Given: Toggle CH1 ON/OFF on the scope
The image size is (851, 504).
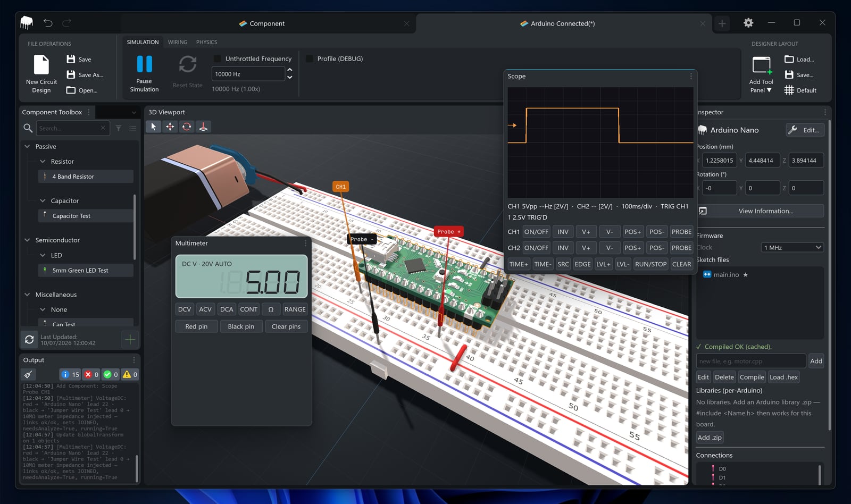Looking at the screenshot, I should coord(536,232).
